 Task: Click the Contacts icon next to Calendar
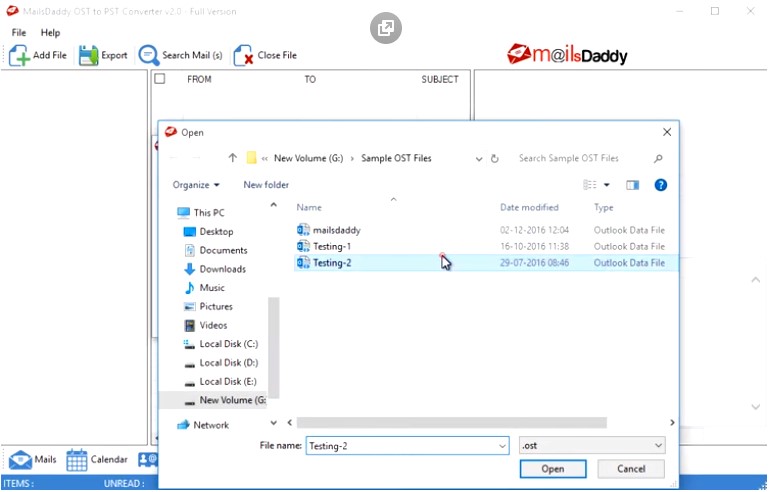point(148,460)
